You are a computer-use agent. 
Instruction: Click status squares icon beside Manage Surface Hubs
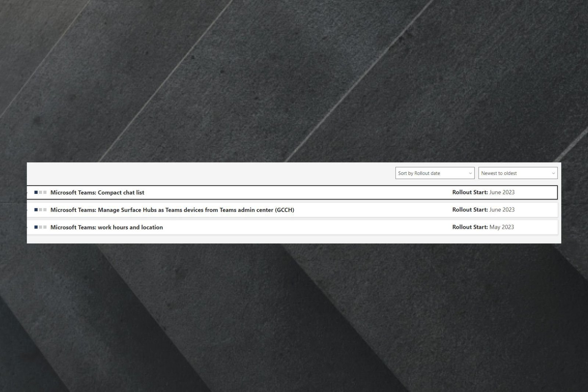40,210
